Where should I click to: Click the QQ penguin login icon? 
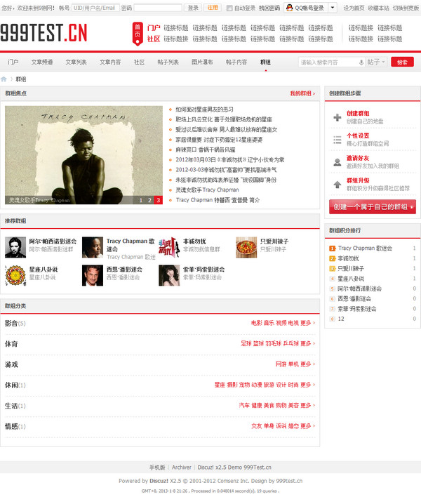coord(290,8)
